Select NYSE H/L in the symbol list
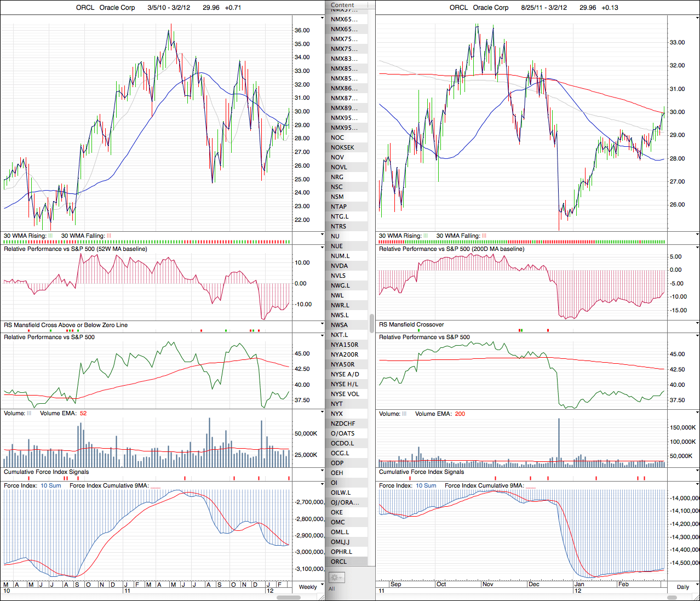The height and width of the screenshot is (601, 700). pos(347,384)
